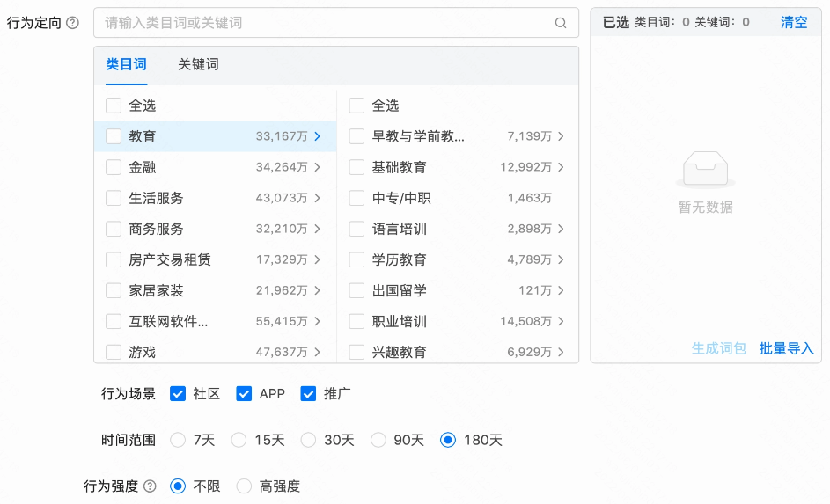
Task: Click the 暂无数据 empty inbox icon
Action: point(706,170)
